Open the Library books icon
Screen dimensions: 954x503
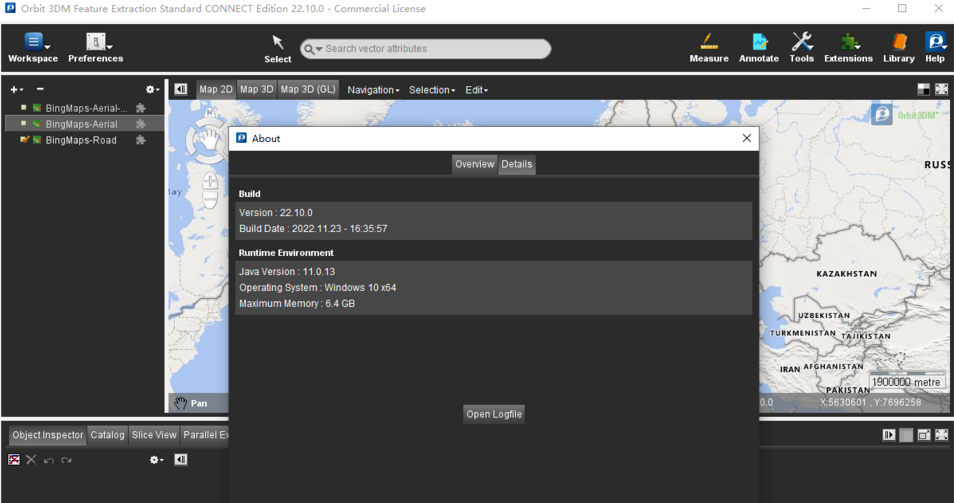point(899,41)
